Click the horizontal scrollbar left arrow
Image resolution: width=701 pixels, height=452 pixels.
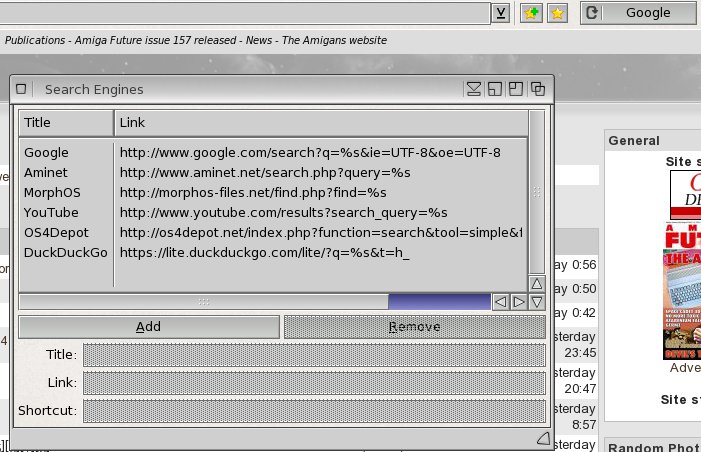501,302
